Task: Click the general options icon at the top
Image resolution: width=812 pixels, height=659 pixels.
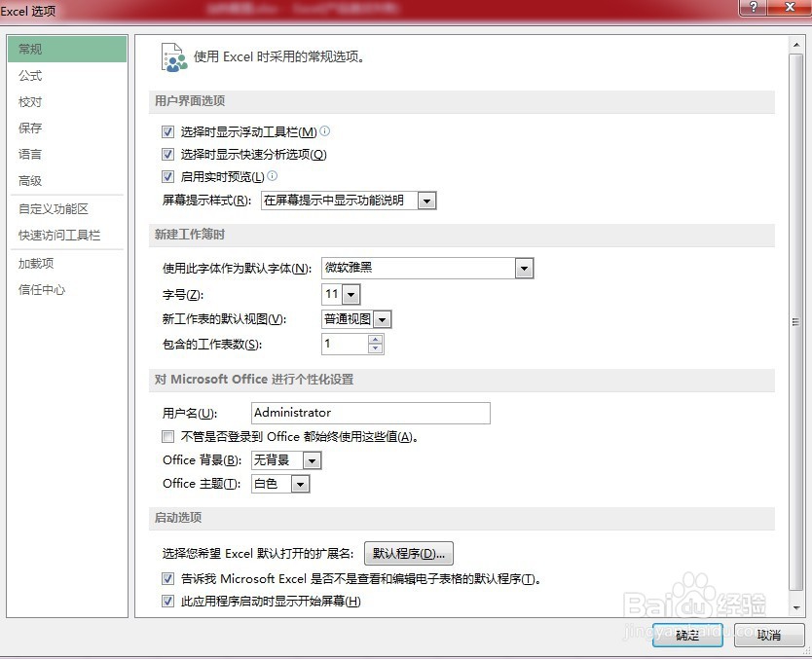Action: (174, 57)
